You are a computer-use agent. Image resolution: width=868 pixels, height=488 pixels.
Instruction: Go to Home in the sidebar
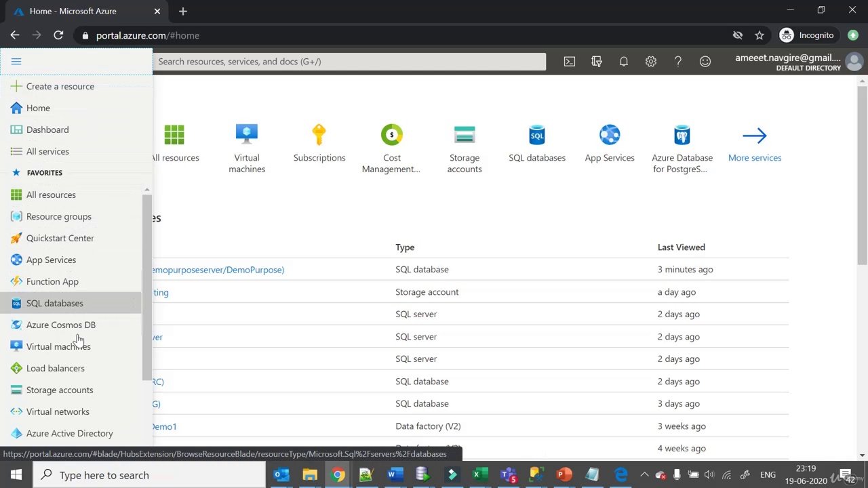coord(38,108)
